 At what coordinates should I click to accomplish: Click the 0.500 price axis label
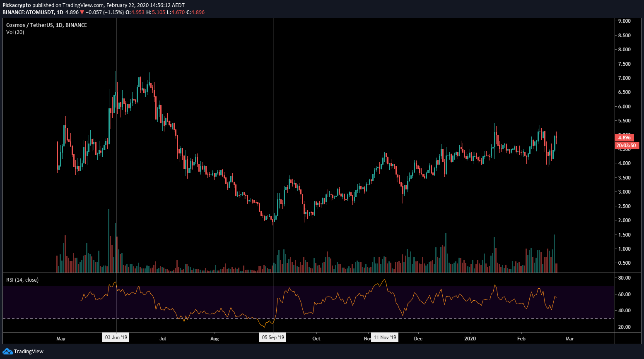(x=624, y=263)
